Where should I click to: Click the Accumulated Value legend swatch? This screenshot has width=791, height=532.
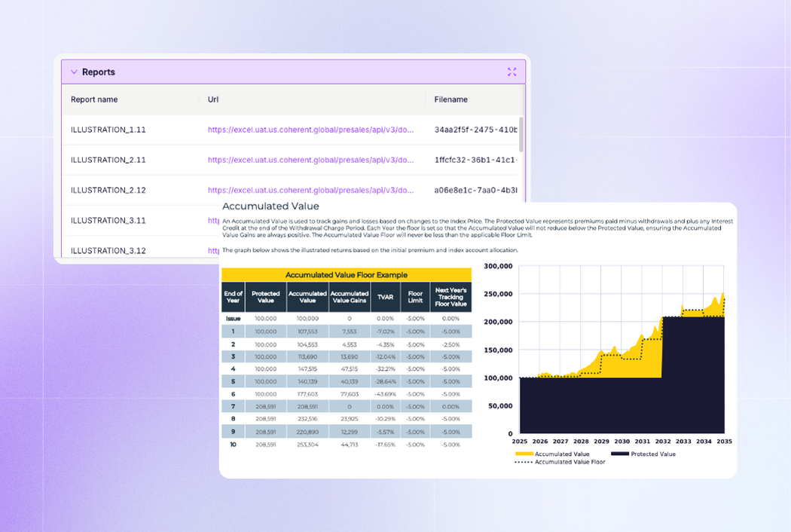click(524, 454)
